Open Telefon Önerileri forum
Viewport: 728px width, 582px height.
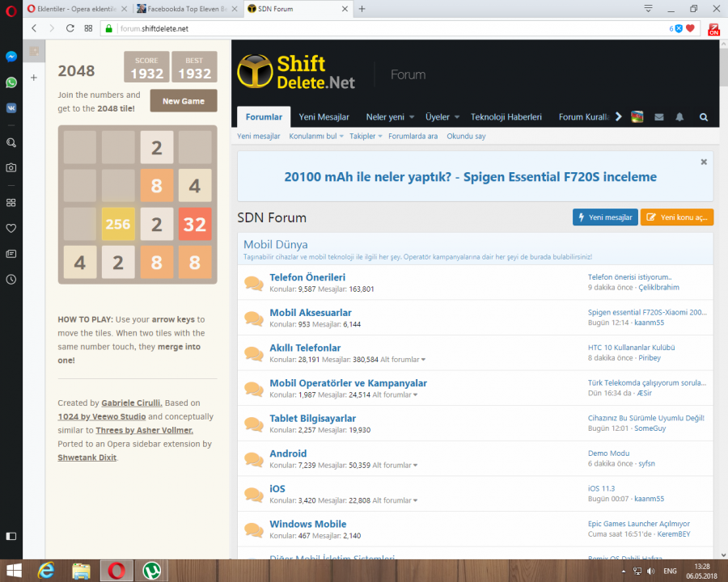[x=307, y=277]
